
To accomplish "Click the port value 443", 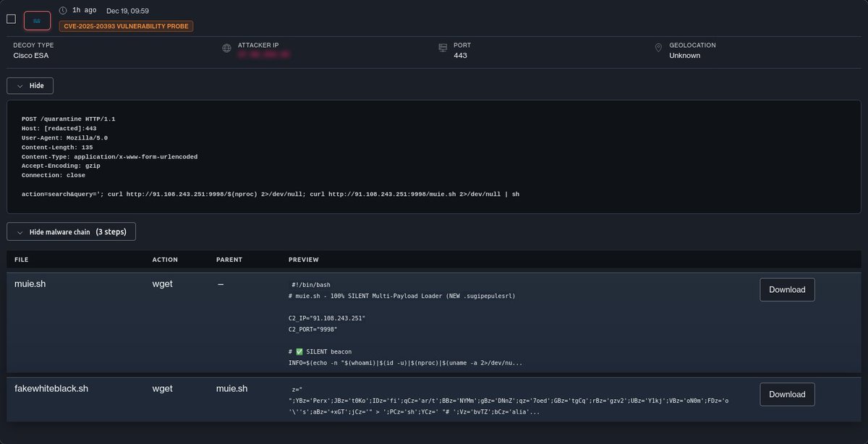I will click(461, 55).
